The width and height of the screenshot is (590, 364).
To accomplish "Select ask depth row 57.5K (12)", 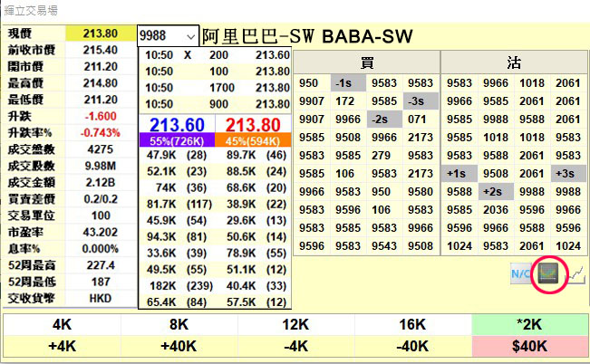I will pyautogui.click(x=253, y=302).
